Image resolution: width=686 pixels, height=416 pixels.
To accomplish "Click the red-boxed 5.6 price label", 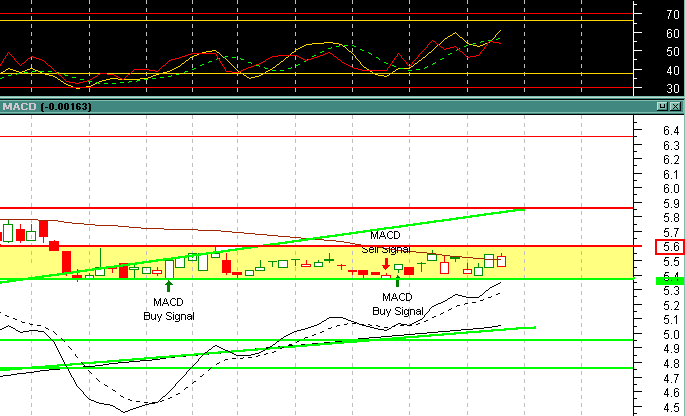I will click(x=670, y=247).
